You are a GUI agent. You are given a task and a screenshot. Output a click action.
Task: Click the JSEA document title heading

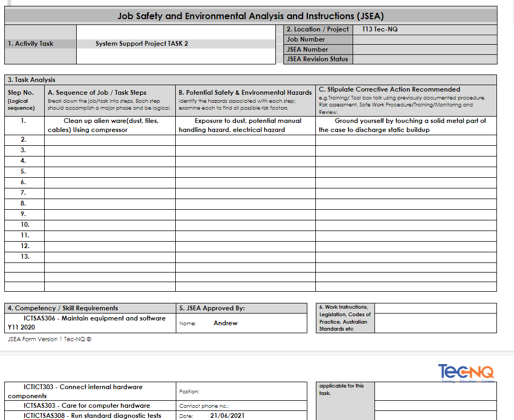click(x=250, y=16)
